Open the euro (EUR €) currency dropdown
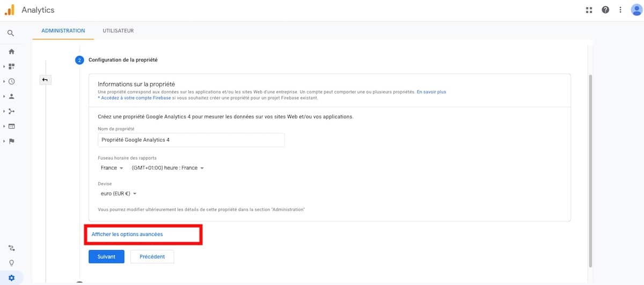The height and width of the screenshot is (285, 644). click(x=119, y=194)
